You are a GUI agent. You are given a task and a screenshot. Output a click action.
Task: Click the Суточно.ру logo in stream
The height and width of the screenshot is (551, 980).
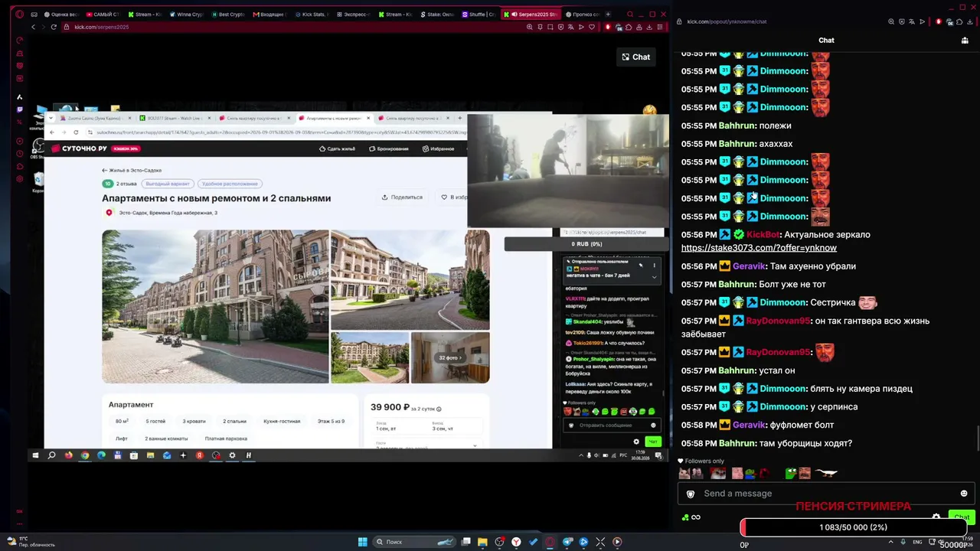[x=80, y=148]
